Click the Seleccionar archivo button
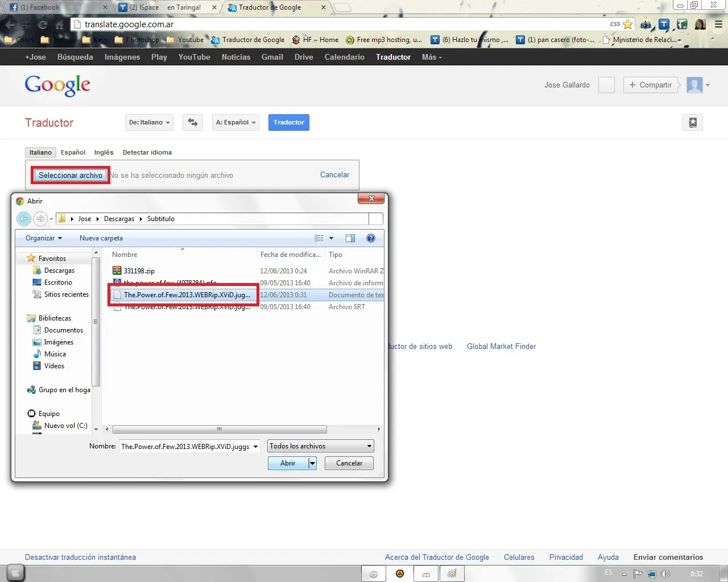This screenshot has height=582, width=728. pyautogui.click(x=71, y=175)
